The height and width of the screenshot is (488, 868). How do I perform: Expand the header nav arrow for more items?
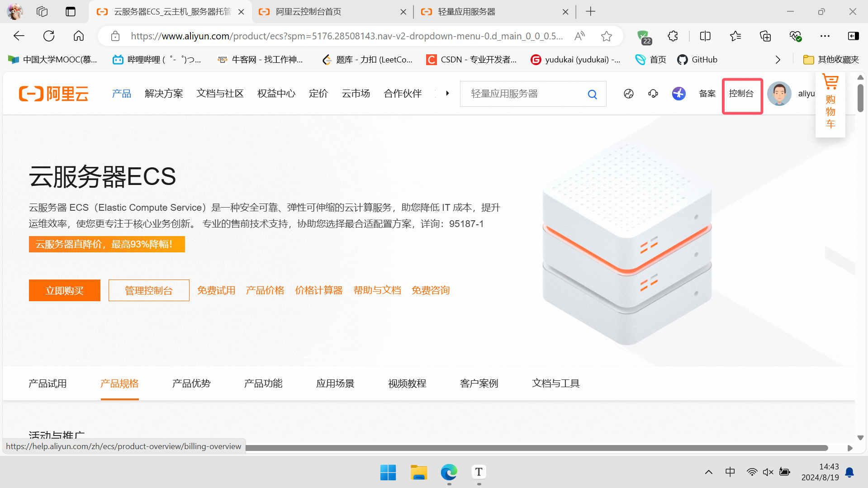click(447, 94)
